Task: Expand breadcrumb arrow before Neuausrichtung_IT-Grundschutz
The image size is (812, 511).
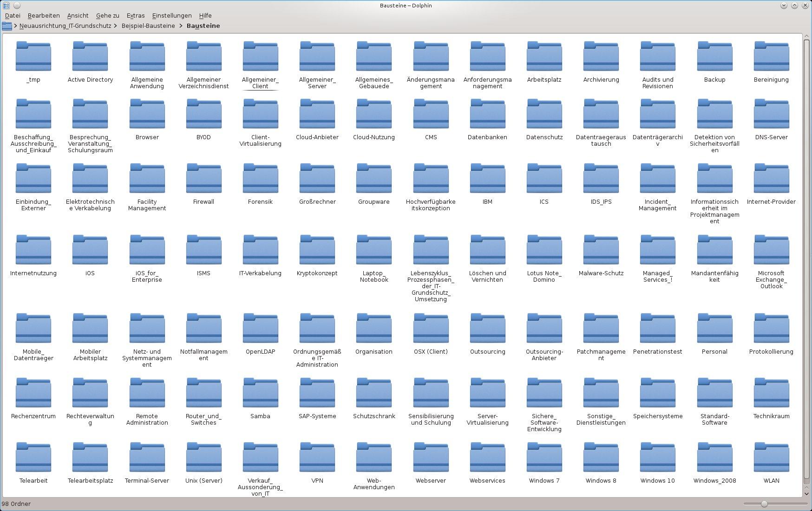Action: click(x=15, y=26)
